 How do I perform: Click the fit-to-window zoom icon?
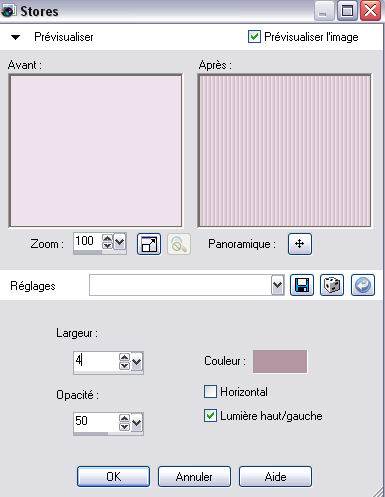(x=149, y=244)
